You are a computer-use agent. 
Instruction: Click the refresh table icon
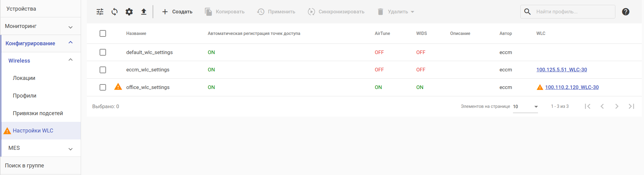coord(115,12)
